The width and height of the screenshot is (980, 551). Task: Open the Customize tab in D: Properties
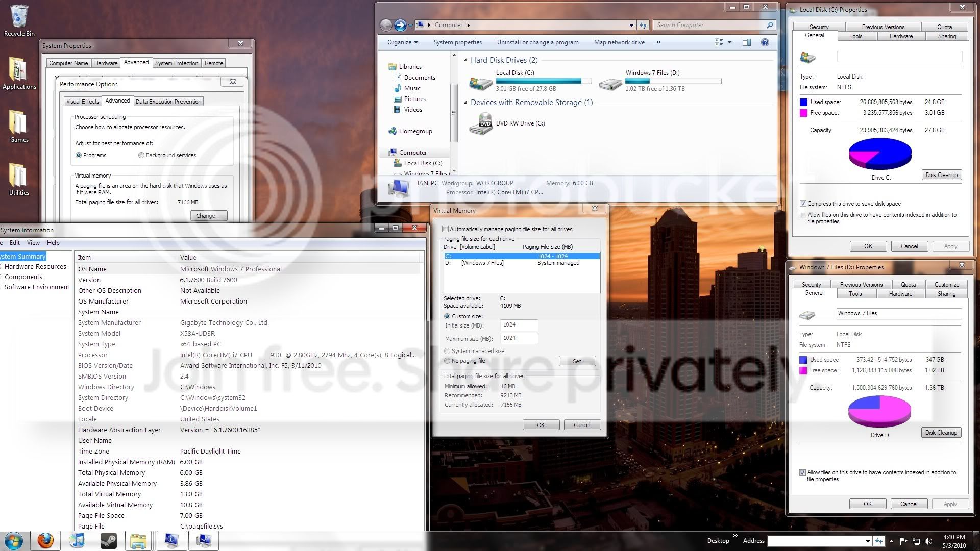[947, 285]
